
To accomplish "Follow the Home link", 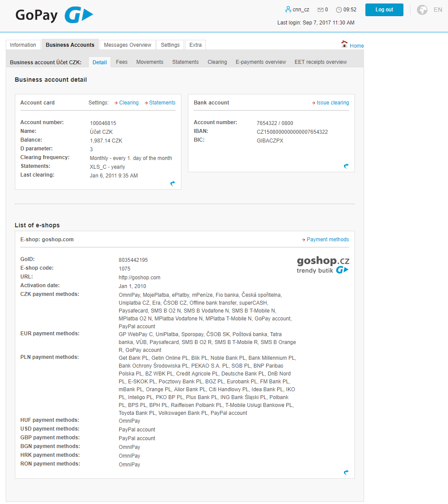I will coord(357,45).
